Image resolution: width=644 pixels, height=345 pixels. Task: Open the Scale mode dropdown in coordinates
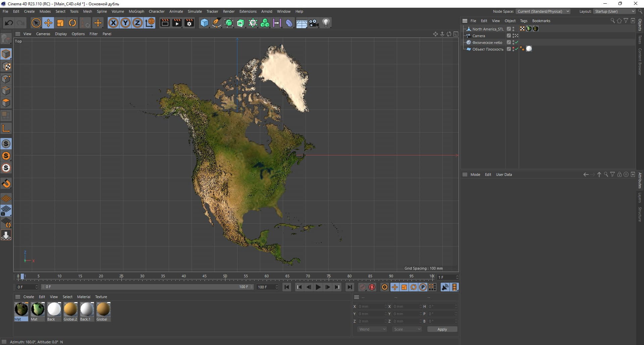click(x=407, y=329)
